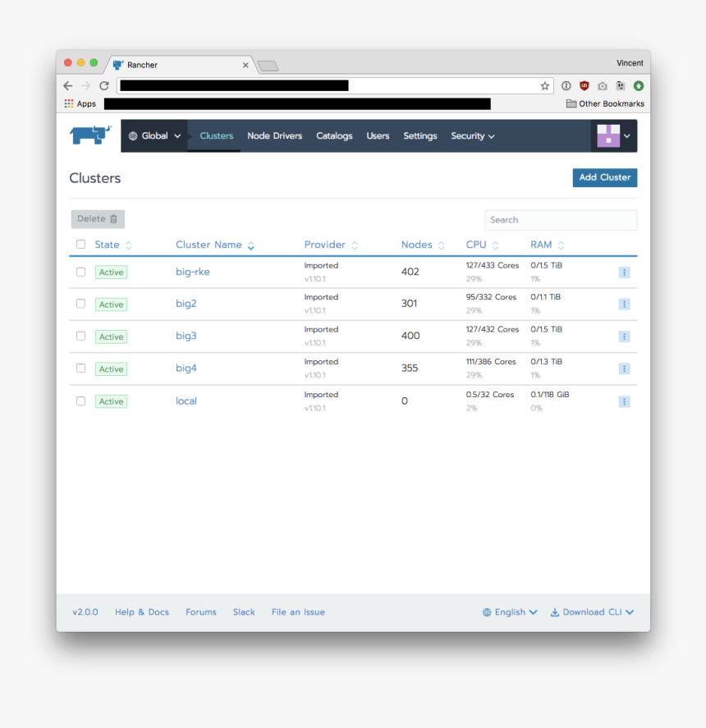Go to the Node Drivers tab
This screenshot has width=706, height=728.
274,136
